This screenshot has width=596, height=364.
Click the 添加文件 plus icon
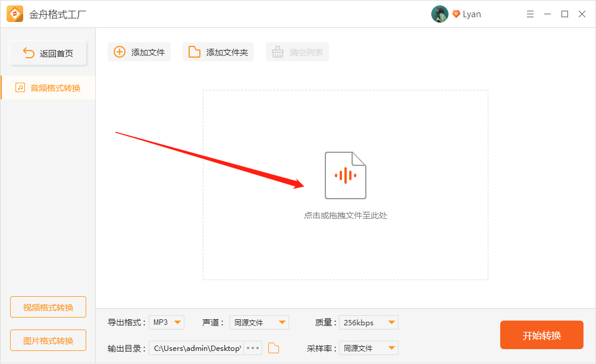pos(120,52)
